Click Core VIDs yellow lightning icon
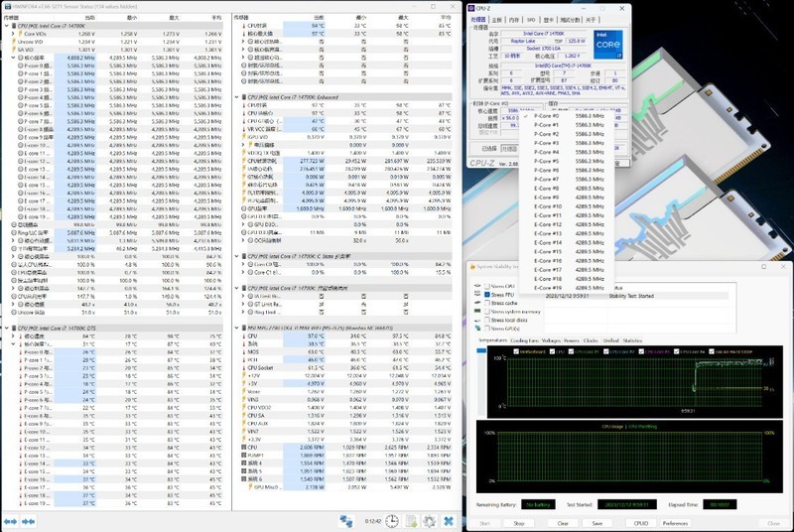The image size is (794, 532). [20, 34]
